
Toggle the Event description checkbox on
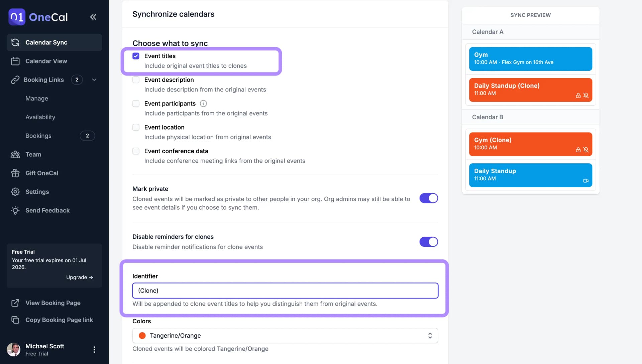coord(136,80)
